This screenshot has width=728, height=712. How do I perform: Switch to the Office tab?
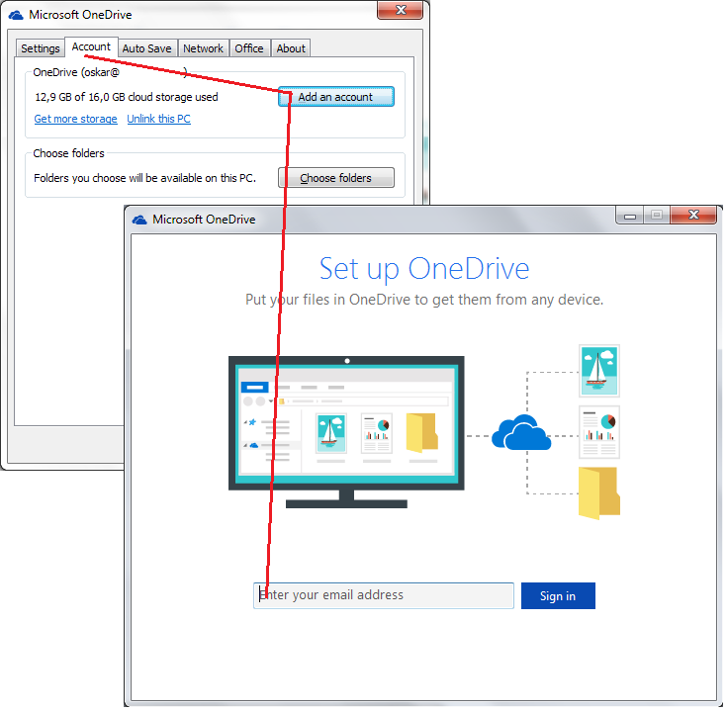pos(249,48)
